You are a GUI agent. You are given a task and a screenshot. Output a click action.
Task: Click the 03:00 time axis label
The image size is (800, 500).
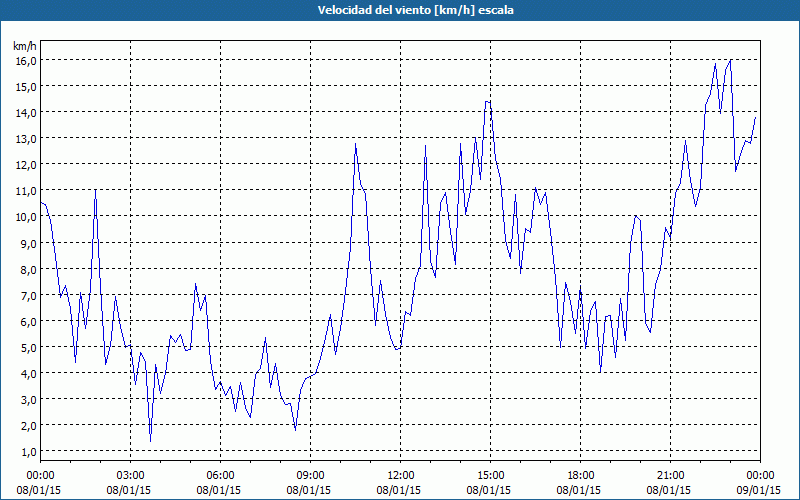[130, 476]
